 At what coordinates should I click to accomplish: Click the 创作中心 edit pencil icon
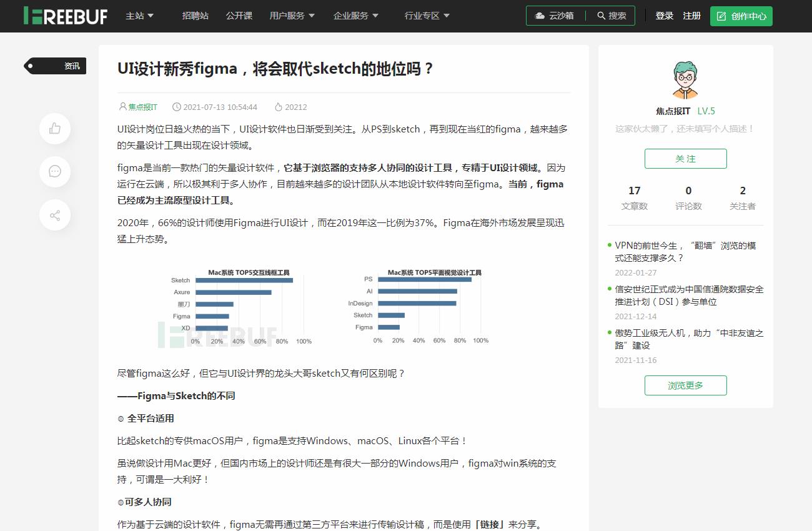(x=721, y=16)
